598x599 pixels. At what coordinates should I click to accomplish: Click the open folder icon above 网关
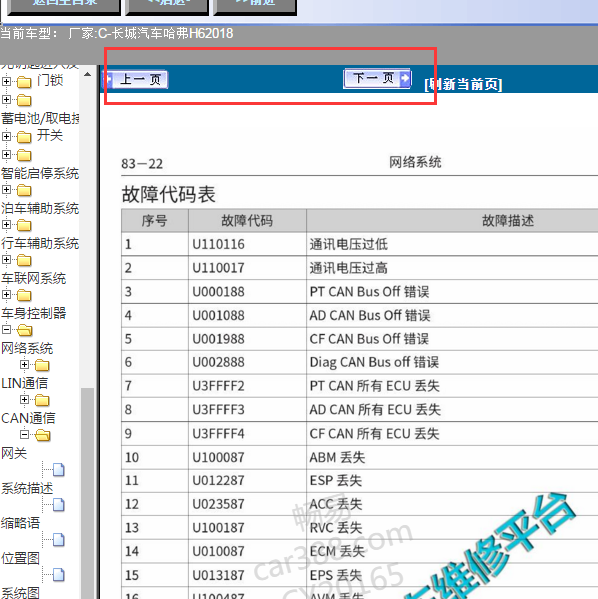click(x=42, y=435)
